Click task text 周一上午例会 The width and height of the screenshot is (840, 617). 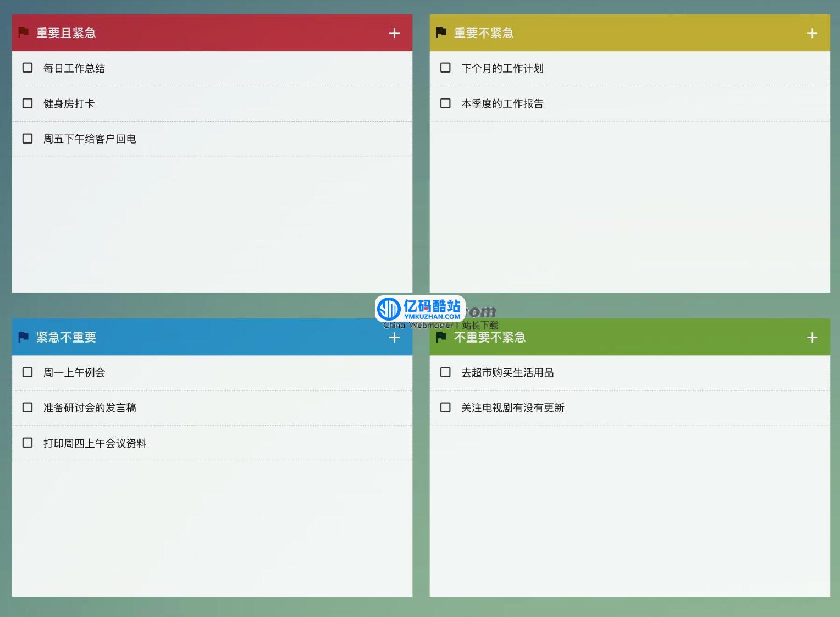74,372
